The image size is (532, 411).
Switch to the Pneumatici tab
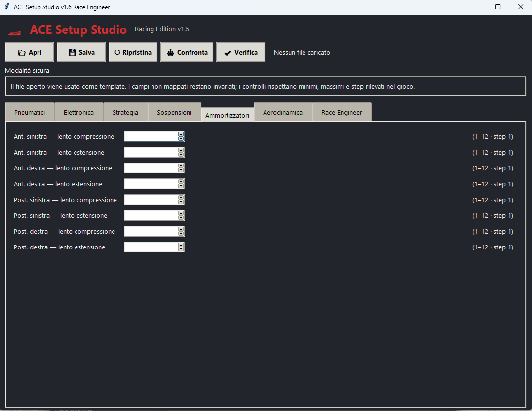tap(30, 113)
